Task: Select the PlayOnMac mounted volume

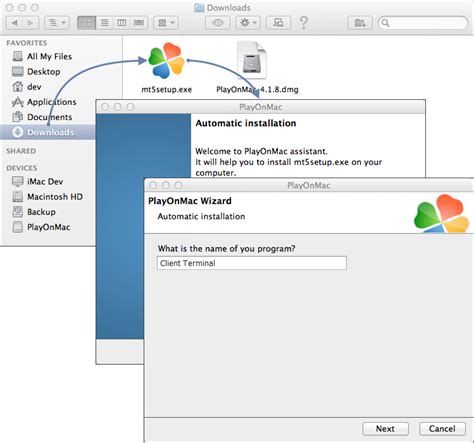Action: (49, 227)
